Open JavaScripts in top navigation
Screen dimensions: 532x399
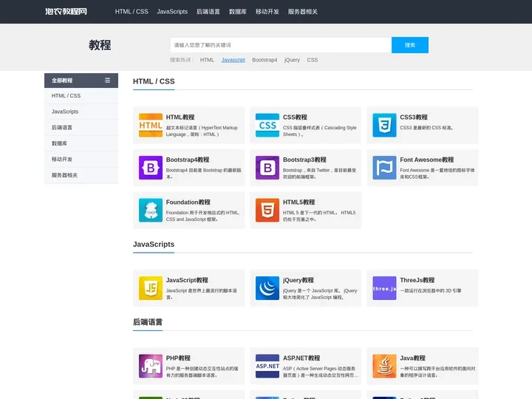tap(172, 12)
